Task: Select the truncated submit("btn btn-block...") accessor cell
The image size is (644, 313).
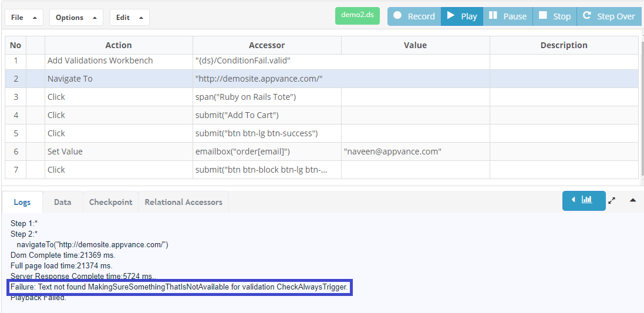Action: coord(267,170)
